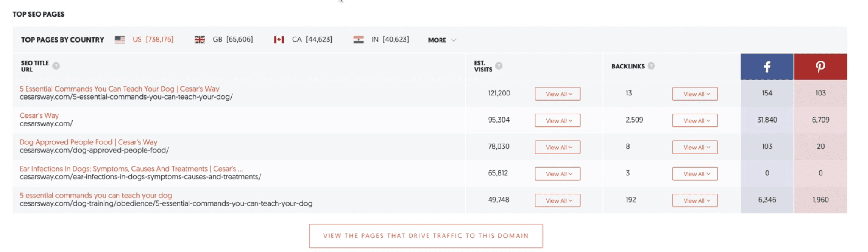Click VIEW THE PAGES THAT DRIVE TRAFFIC button

click(x=426, y=236)
